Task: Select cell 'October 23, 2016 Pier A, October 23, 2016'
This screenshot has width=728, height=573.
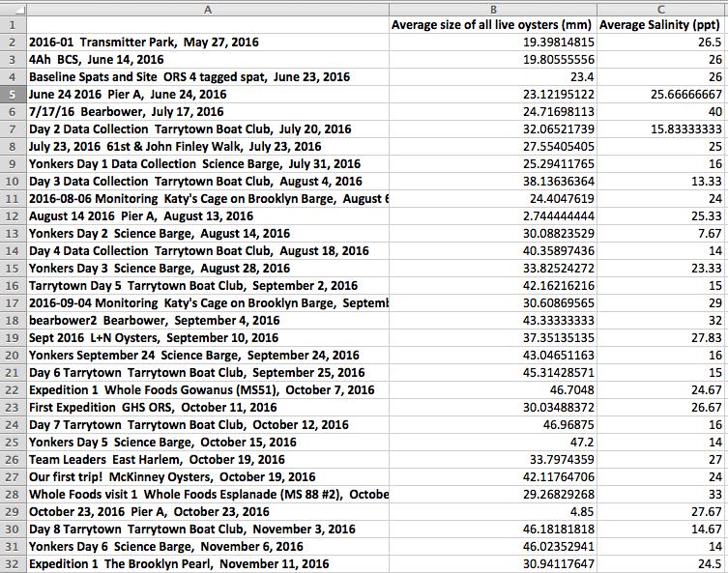Action: [208, 512]
